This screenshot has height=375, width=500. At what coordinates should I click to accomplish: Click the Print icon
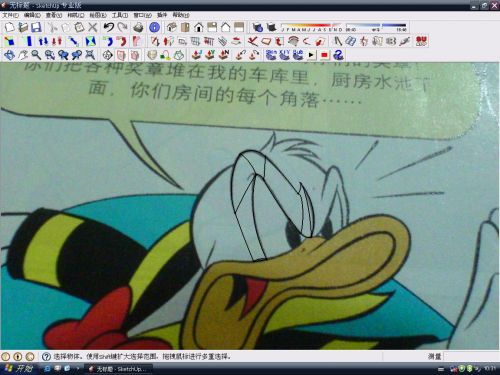[x=138, y=27]
